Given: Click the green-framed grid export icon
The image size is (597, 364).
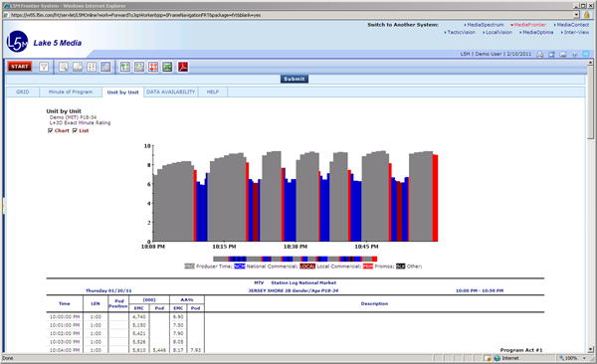Looking at the screenshot, I should tap(139, 67).
